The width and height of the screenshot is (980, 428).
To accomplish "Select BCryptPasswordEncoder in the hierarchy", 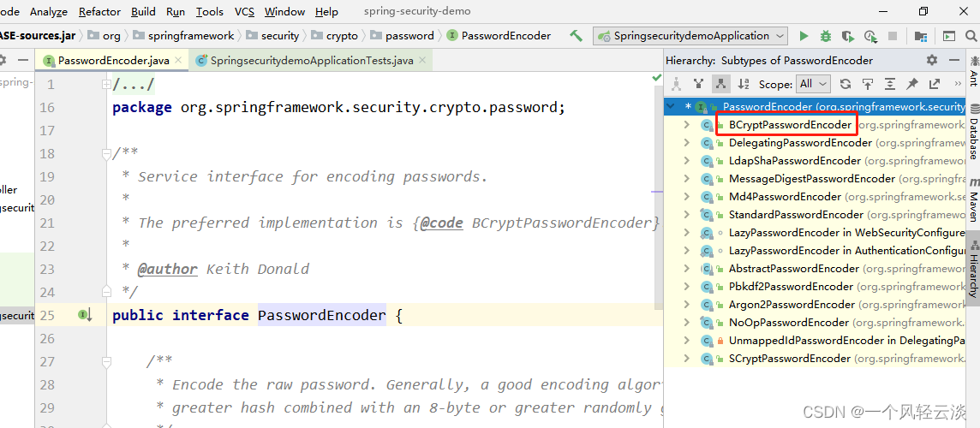I will pos(790,125).
